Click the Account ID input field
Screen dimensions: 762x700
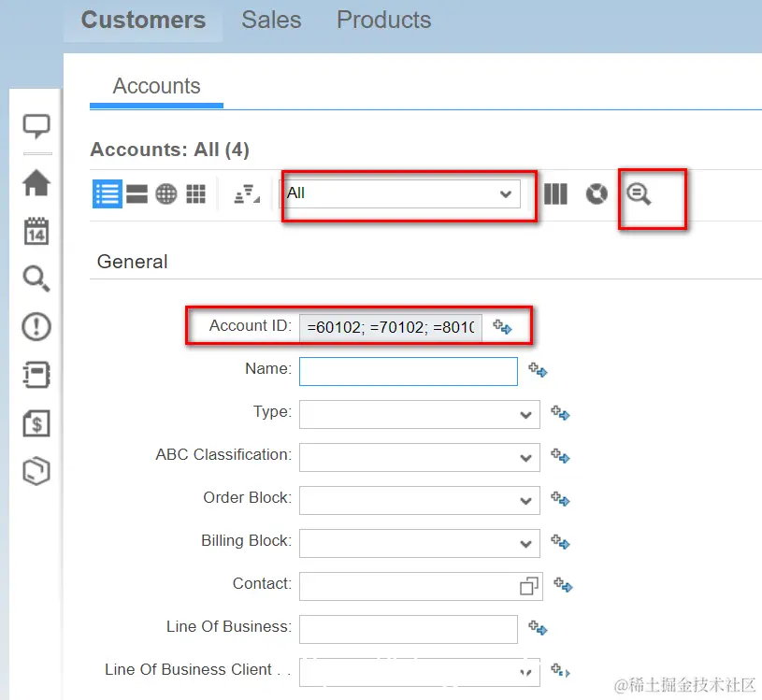tap(391, 328)
